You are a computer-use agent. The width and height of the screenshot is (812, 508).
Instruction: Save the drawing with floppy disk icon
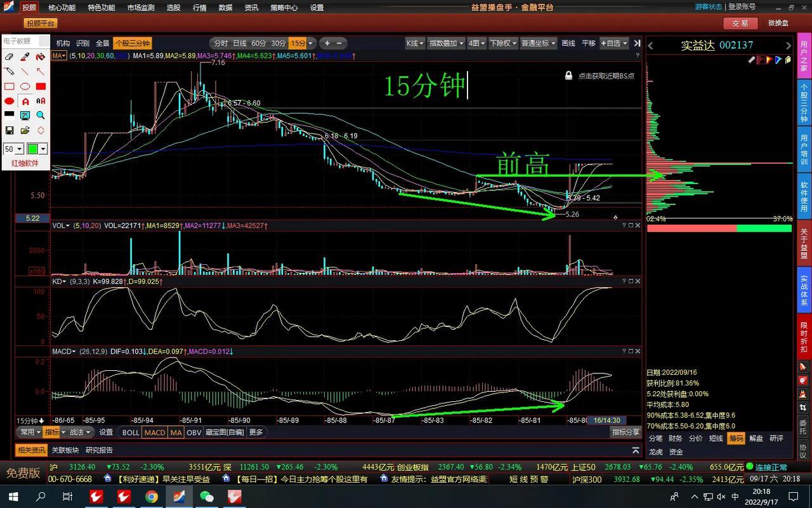pos(10,130)
